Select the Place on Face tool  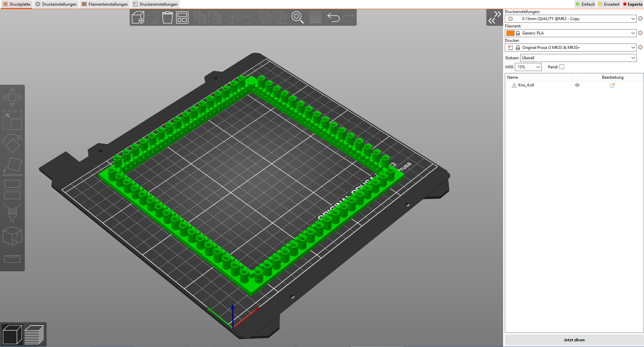click(12, 166)
